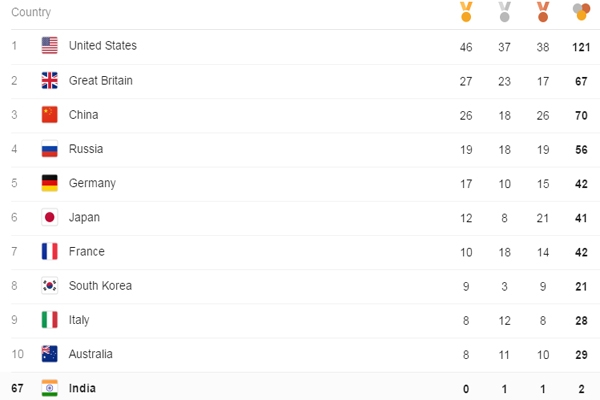The height and width of the screenshot is (400, 600).
Task: Select the Germany country name
Action: 92,183
